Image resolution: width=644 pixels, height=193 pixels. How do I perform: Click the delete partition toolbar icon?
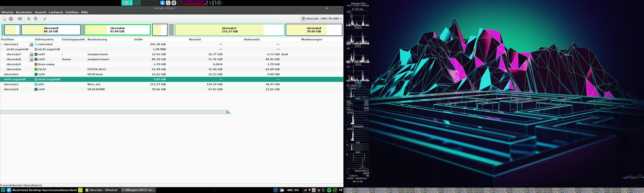pos(11,19)
